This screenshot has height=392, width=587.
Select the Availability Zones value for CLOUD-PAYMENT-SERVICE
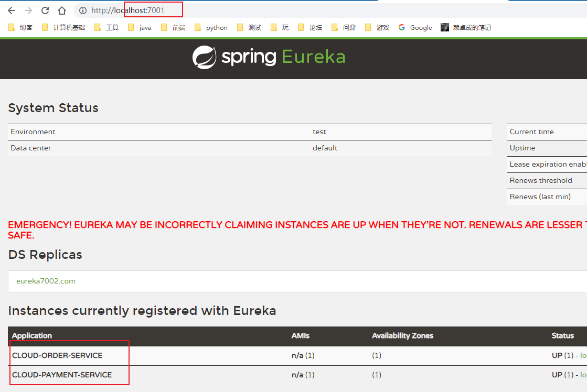coord(377,375)
